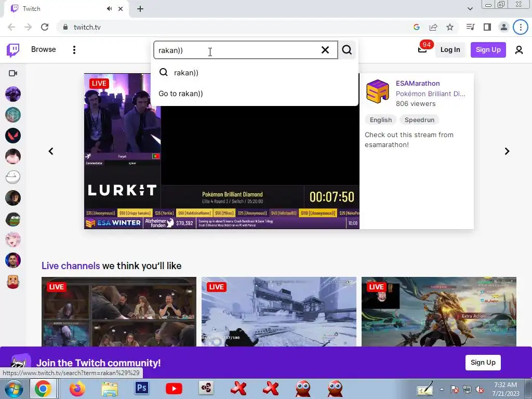Open Photoshop from the taskbar
This screenshot has height=399, width=532.
[142, 388]
